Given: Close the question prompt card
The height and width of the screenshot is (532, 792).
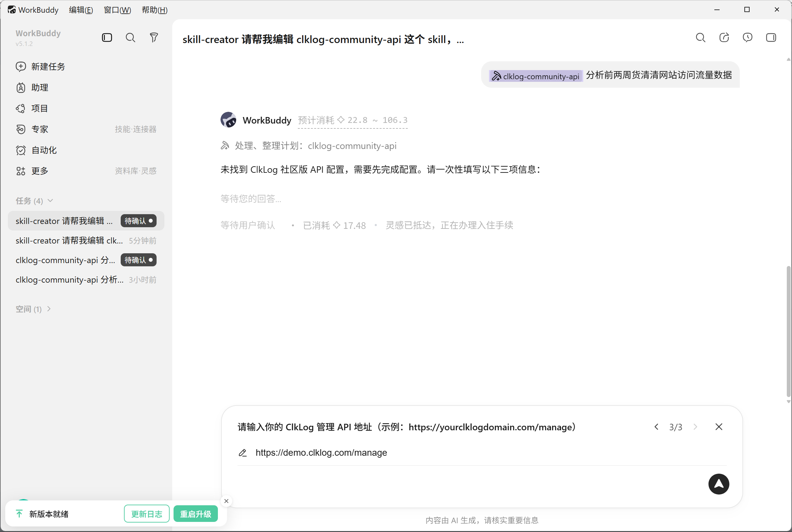Looking at the screenshot, I should 719,427.
